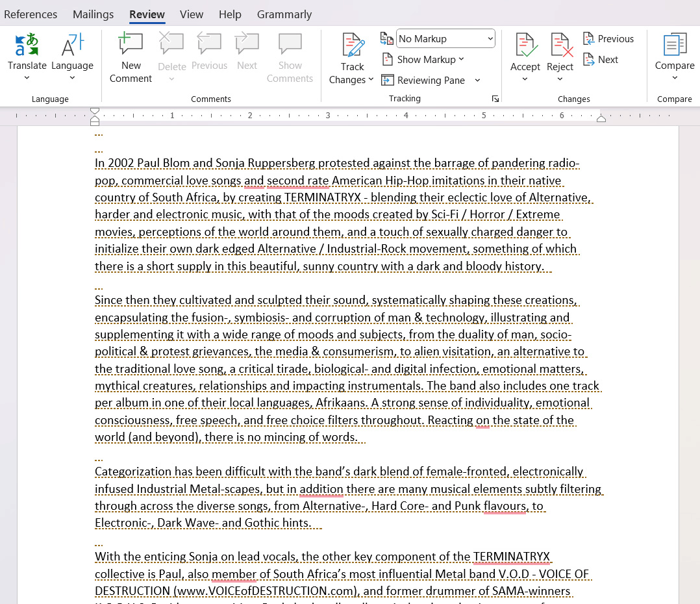Insert a New Comment
The width and height of the screenshot is (700, 604).
point(131,55)
